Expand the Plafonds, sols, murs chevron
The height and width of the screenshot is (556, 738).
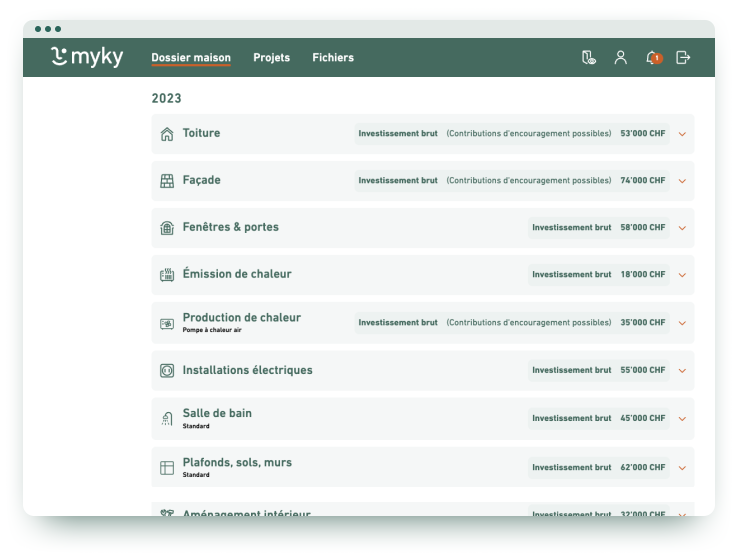coord(682,468)
